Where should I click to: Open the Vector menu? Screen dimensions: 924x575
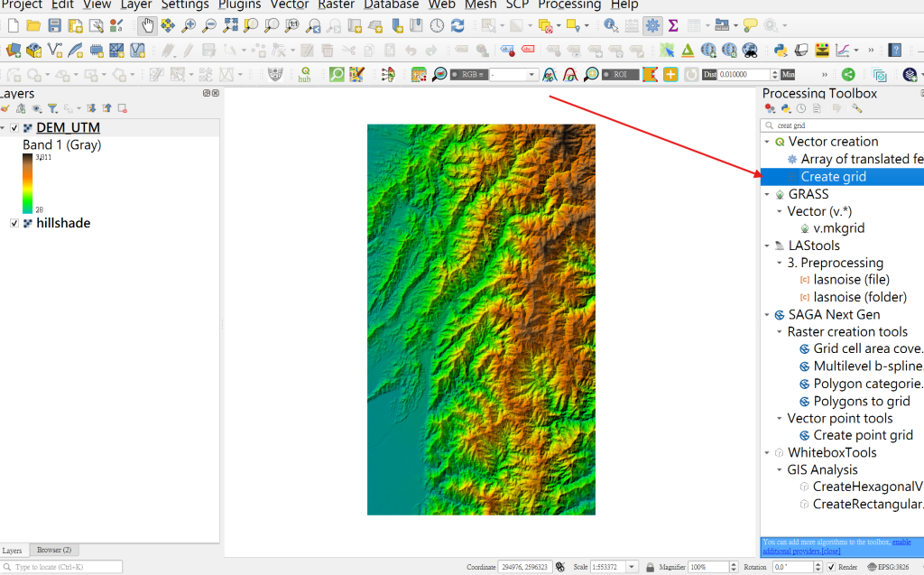[290, 5]
